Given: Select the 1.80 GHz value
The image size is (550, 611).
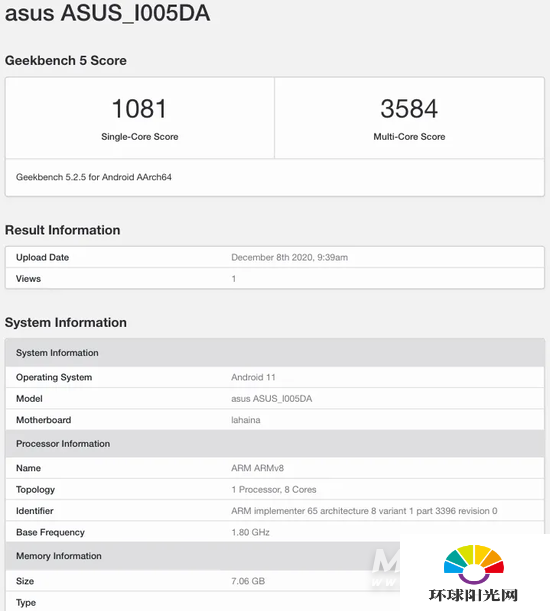Looking at the screenshot, I should coord(250,532).
